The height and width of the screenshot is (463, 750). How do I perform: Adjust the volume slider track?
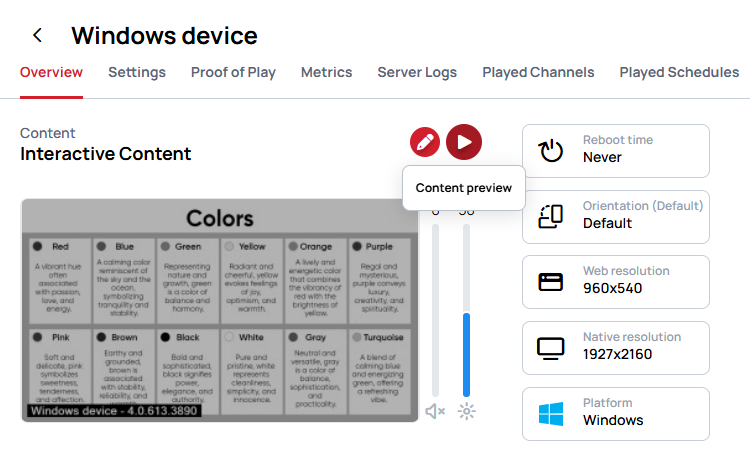pyautogui.click(x=435, y=310)
